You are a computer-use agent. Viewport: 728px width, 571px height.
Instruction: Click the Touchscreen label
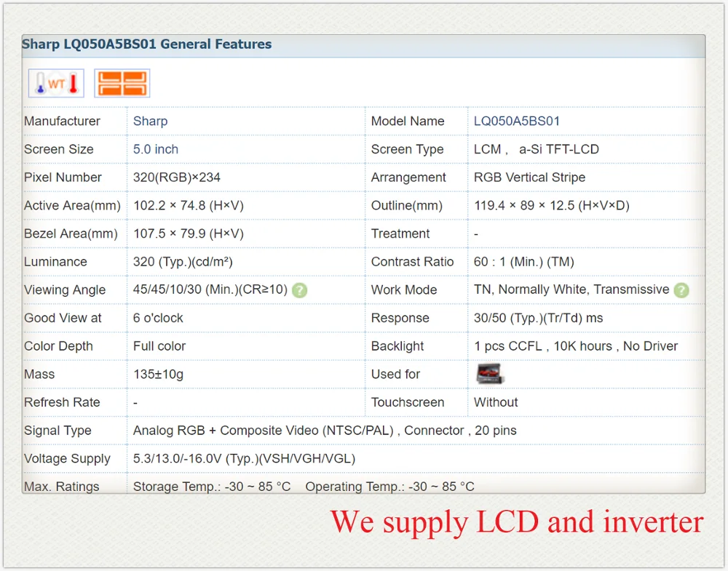point(408,402)
